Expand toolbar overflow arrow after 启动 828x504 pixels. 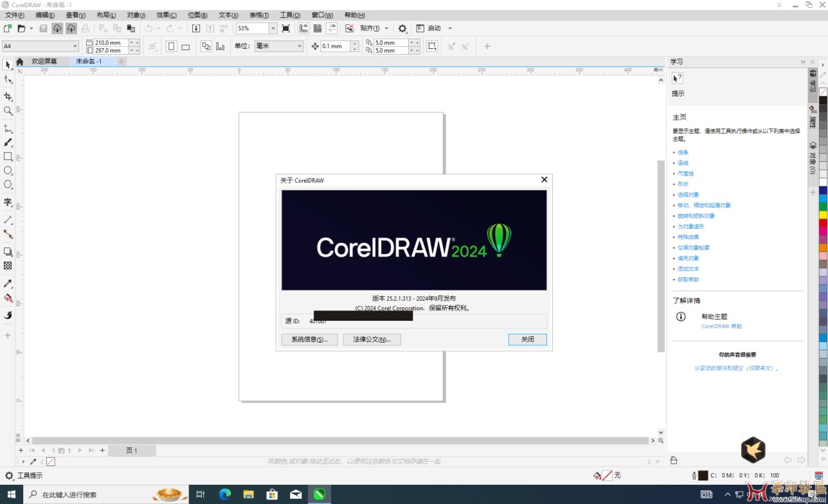pyautogui.click(x=450, y=28)
